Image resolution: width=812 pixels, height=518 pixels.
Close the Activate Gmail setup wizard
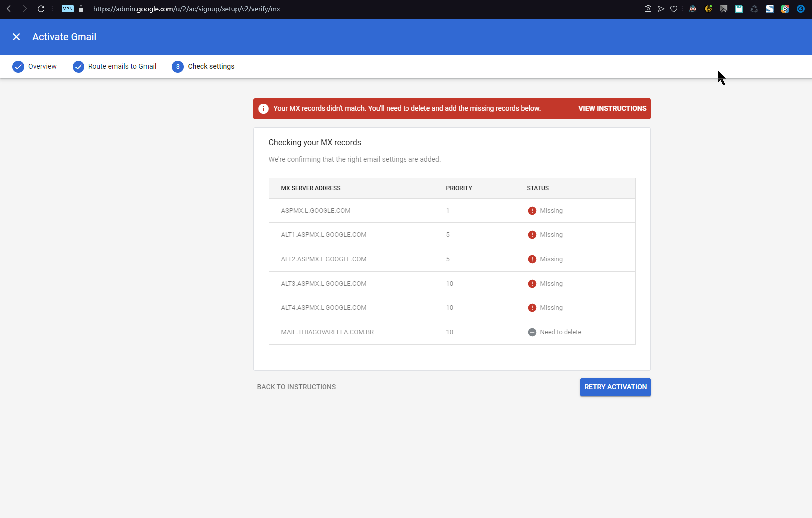pyautogui.click(x=16, y=37)
